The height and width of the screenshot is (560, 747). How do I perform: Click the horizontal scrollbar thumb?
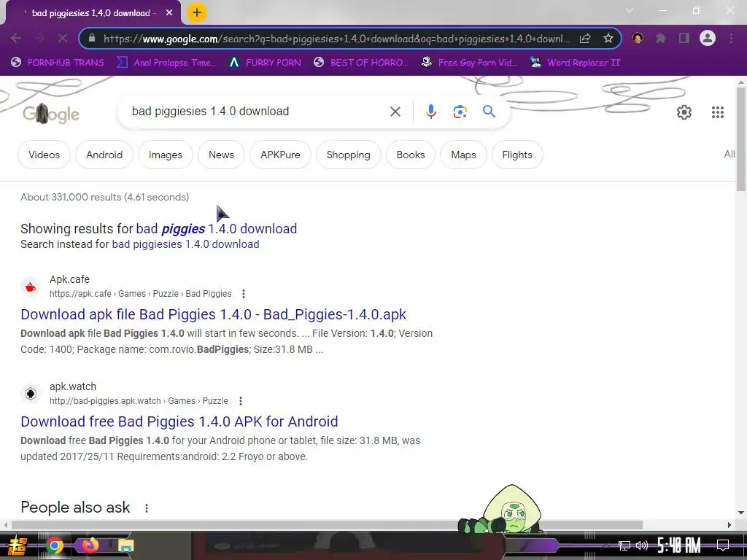click(326, 525)
